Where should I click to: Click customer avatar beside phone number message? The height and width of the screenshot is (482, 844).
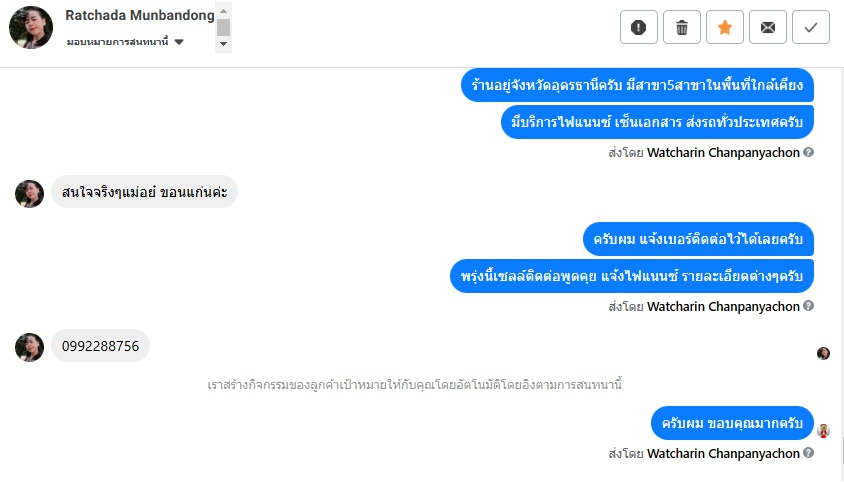[30, 347]
